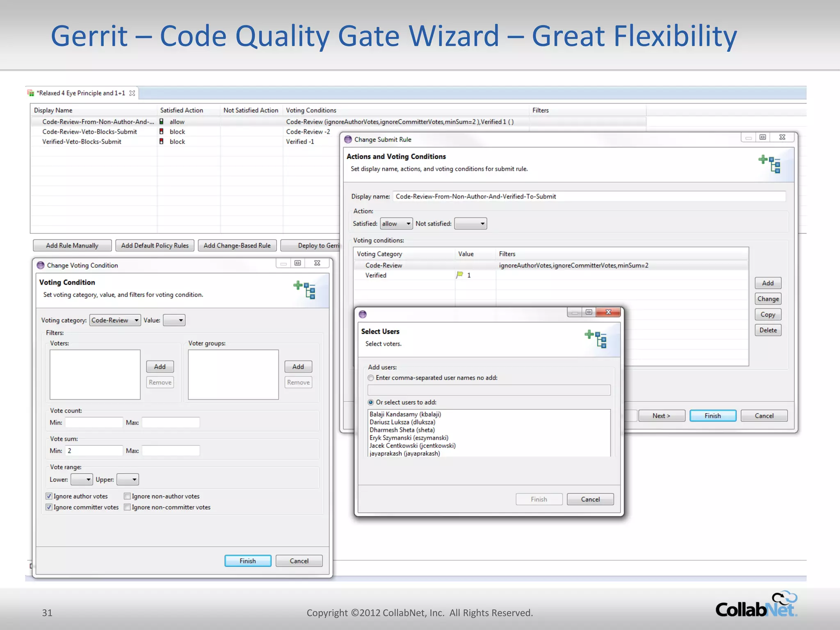
Task: Click the Display name input field
Action: point(589,196)
